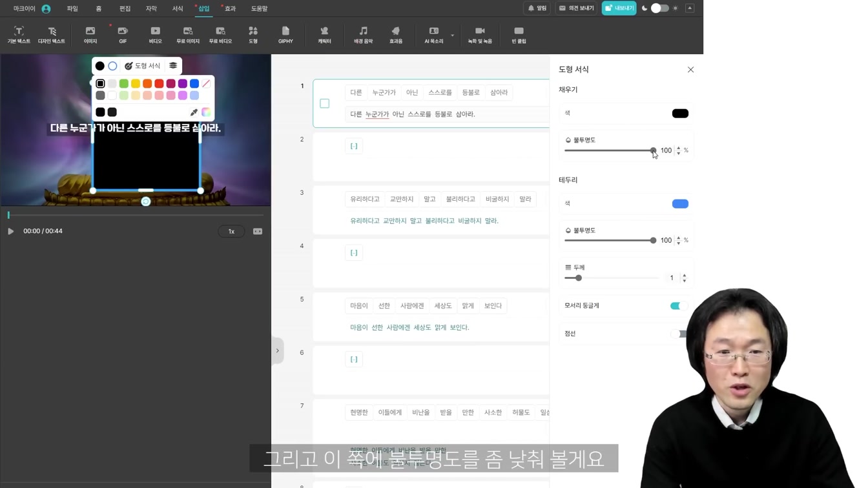Open the 서식 menu
The height and width of the screenshot is (488, 868).
point(178,8)
